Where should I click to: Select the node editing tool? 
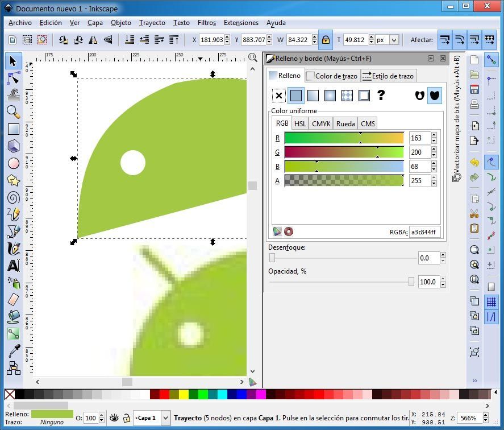(13, 78)
